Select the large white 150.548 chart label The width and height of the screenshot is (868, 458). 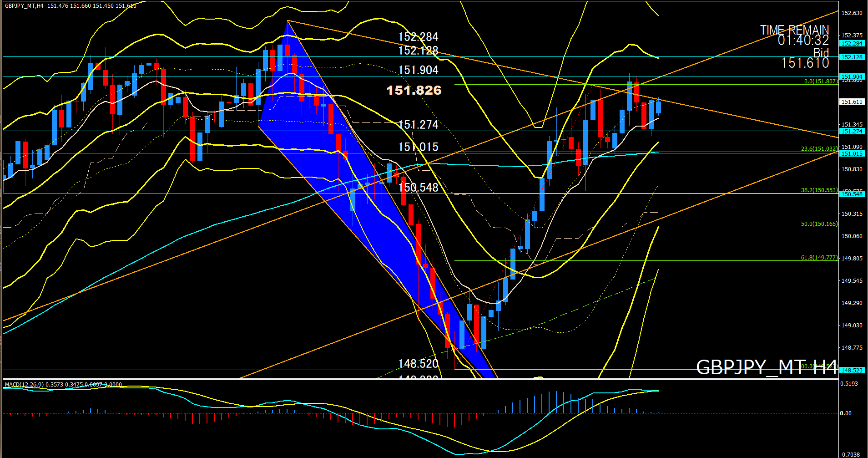[418, 188]
